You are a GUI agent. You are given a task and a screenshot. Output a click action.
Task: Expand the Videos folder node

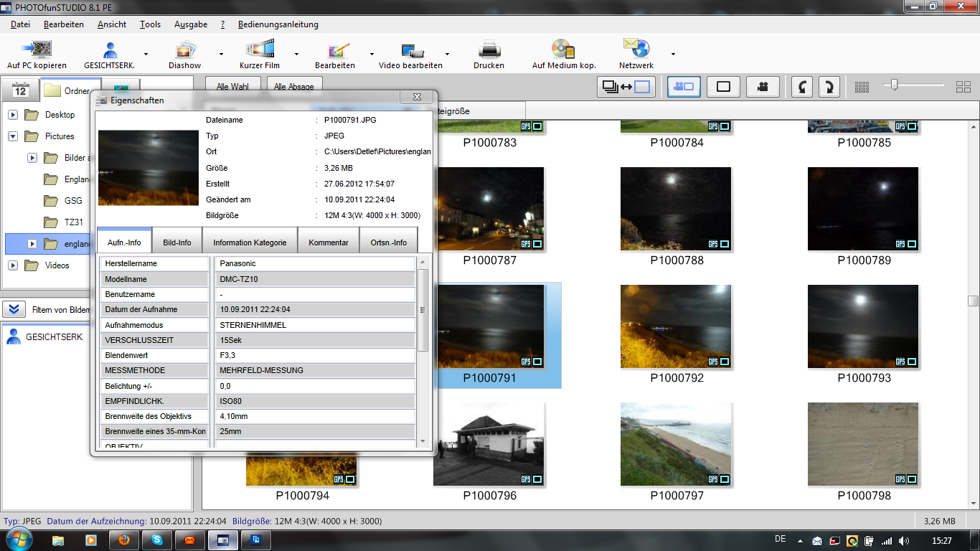13,265
